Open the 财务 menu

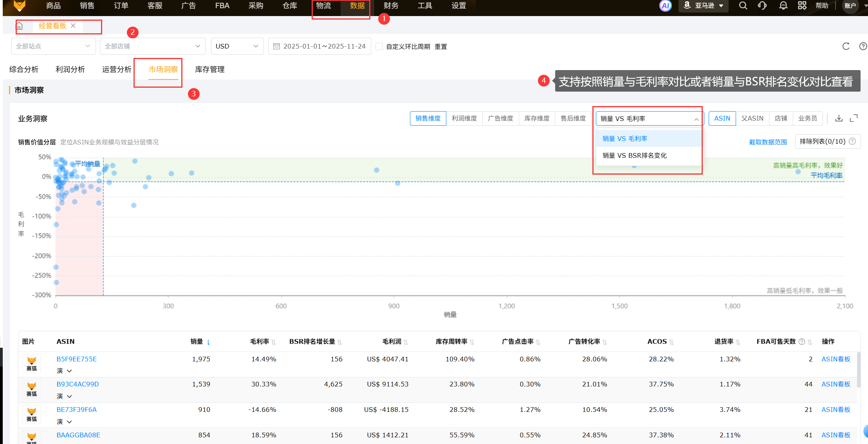pos(391,5)
